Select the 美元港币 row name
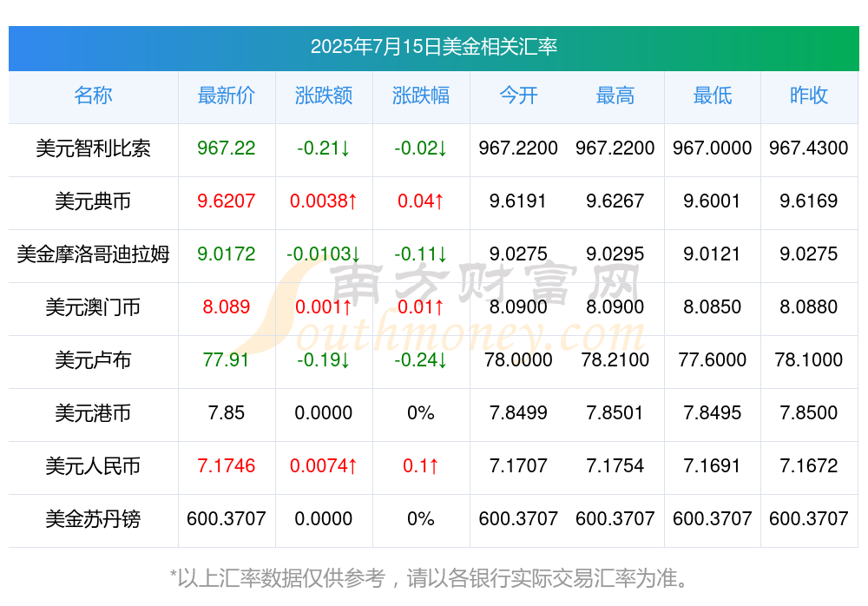Image resolution: width=868 pixels, height=606 pixels. [x=93, y=413]
